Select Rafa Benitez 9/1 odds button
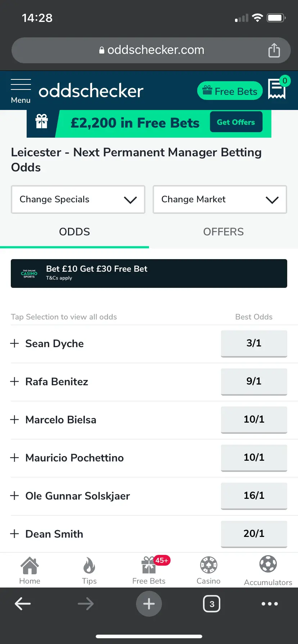 point(254,381)
